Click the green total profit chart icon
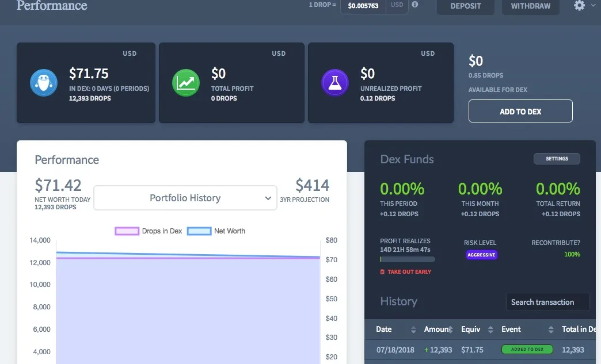The height and width of the screenshot is (364, 601). click(186, 83)
